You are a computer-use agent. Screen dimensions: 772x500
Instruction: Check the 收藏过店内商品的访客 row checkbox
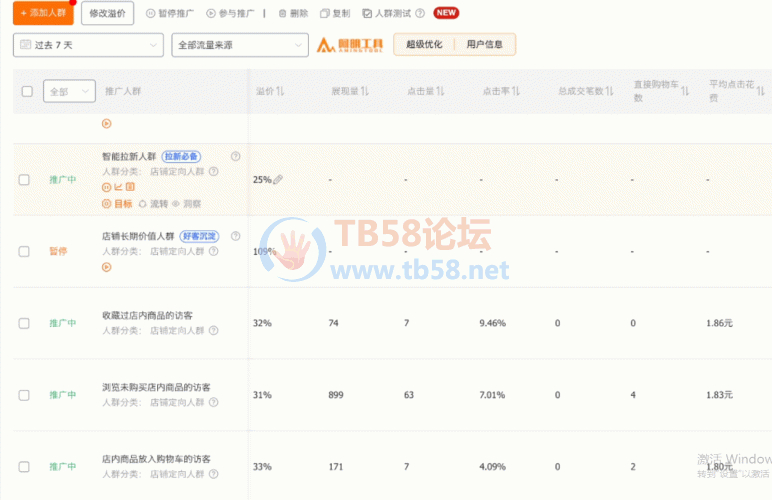pyautogui.click(x=24, y=323)
